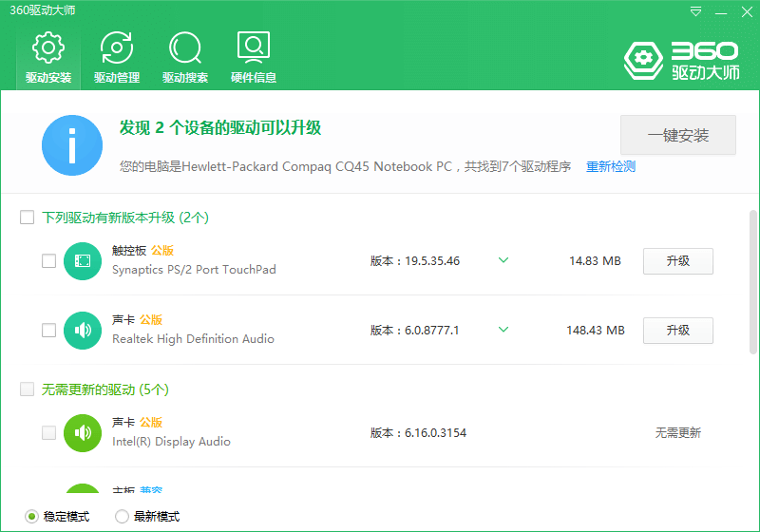Check the Synaptics TouchPad driver checkbox
The width and height of the screenshot is (760, 532).
point(49,261)
